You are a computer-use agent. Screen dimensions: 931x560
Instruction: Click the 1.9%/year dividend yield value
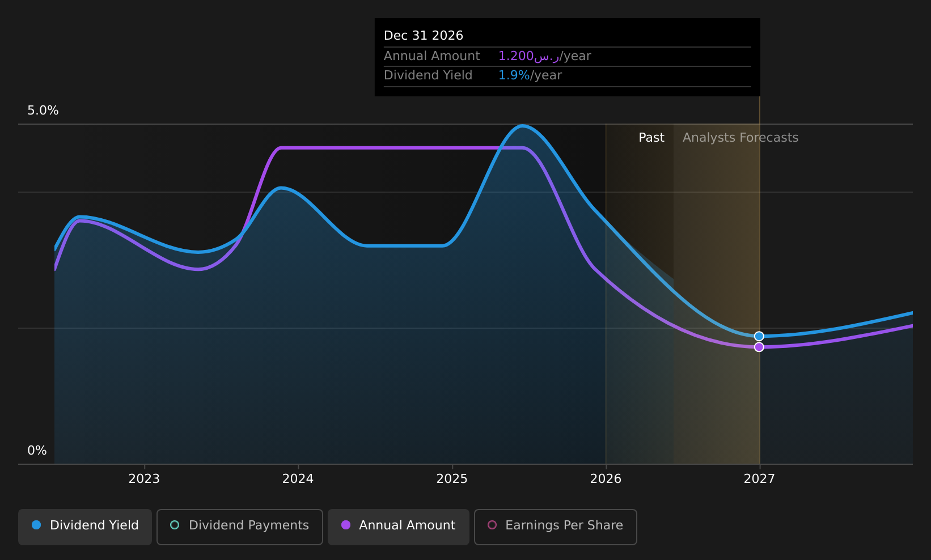point(530,75)
